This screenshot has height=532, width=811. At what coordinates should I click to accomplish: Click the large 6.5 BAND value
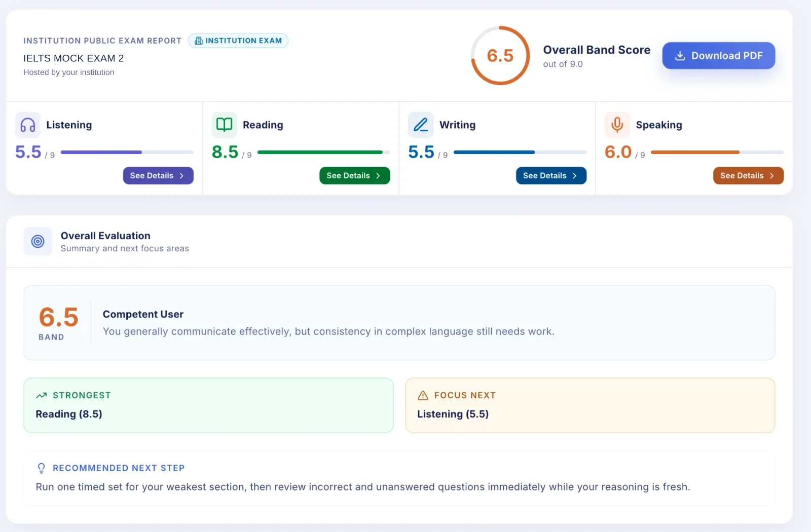coord(59,317)
